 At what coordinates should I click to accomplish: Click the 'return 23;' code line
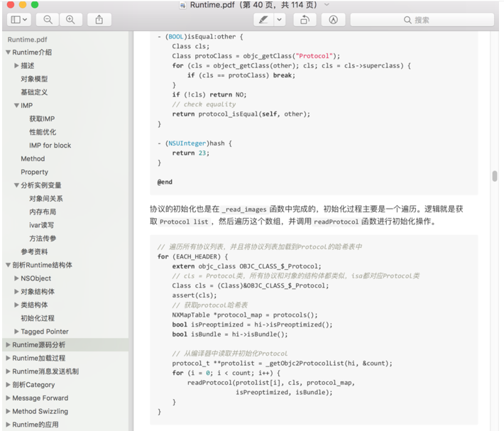pyautogui.click(x=191, y=153)
